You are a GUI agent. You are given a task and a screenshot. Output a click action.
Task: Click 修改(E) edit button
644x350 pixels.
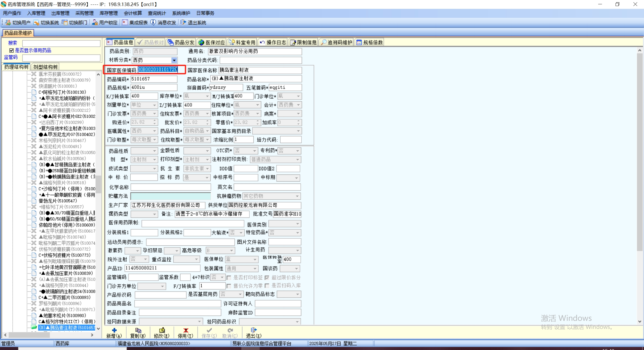tap(162, 330)
